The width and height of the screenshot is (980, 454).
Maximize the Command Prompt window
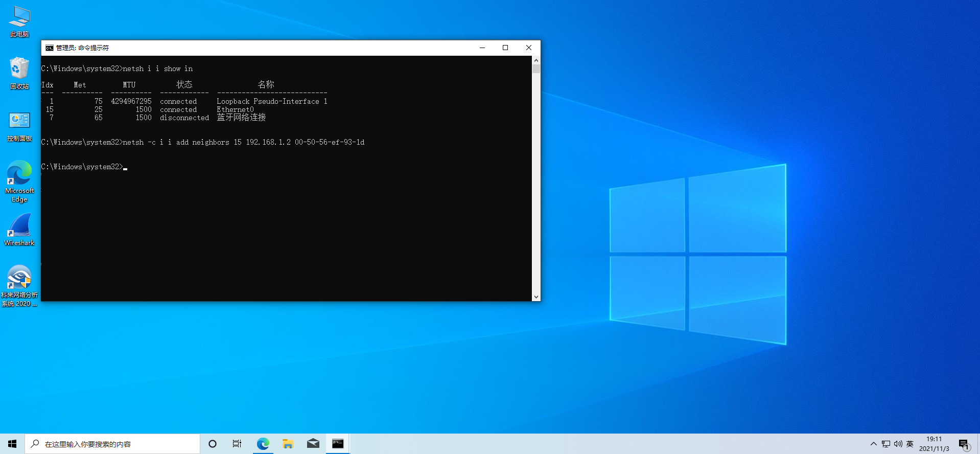(505, 48)
